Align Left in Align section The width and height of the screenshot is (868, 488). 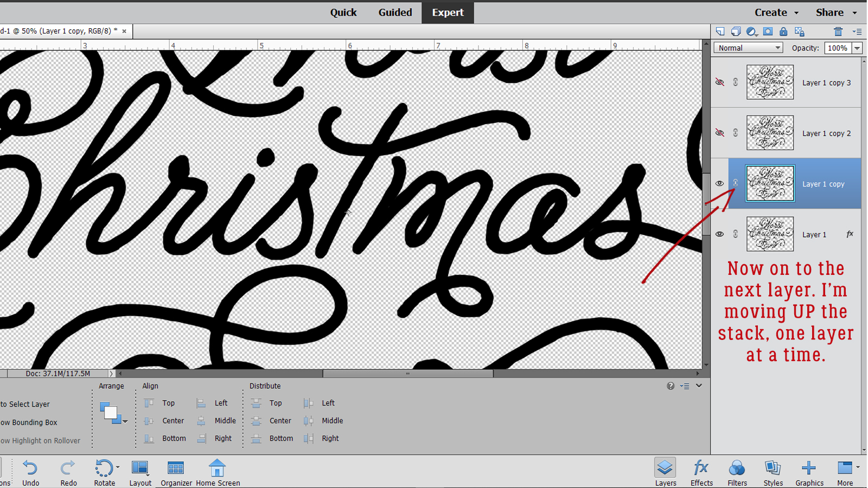pos(212,403)
